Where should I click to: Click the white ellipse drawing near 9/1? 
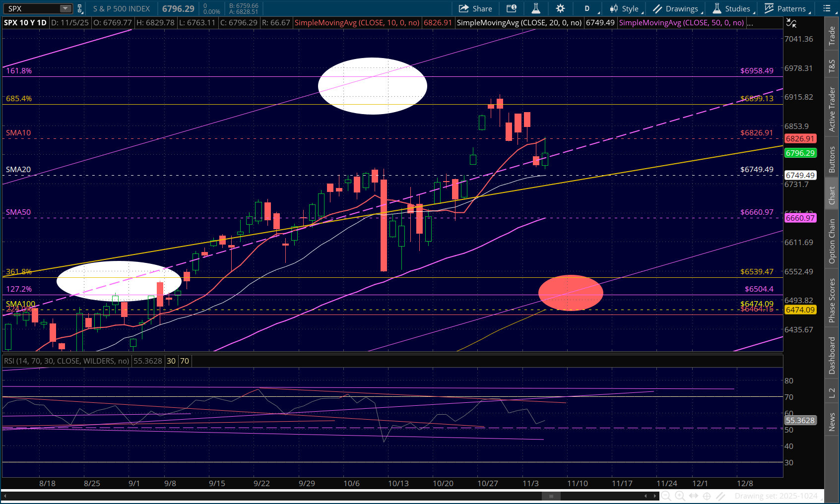pos(119,281)
